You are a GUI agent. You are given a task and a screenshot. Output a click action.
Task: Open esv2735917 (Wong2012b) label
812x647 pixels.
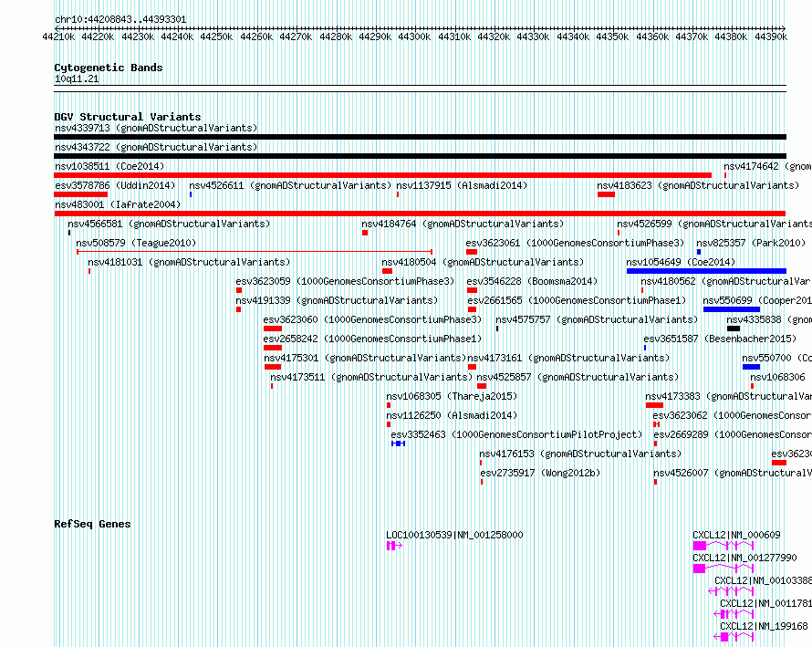[x=540, y=473]
